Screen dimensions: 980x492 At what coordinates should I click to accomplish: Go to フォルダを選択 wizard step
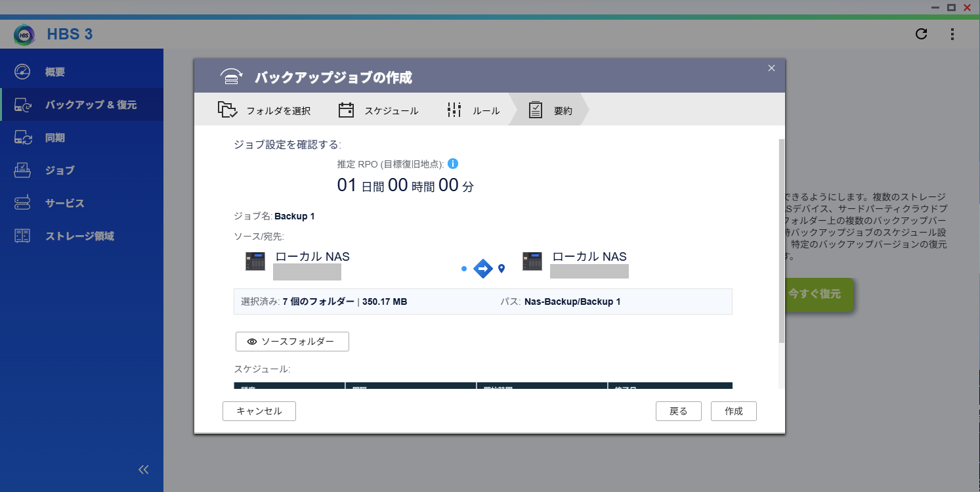point(265,110)
